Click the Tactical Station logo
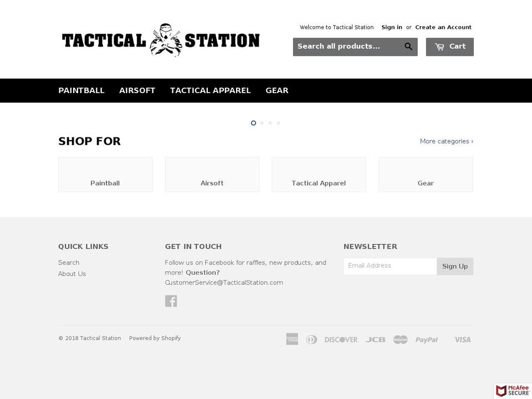This screenshot has height=399, width=532. coord(161,40)
